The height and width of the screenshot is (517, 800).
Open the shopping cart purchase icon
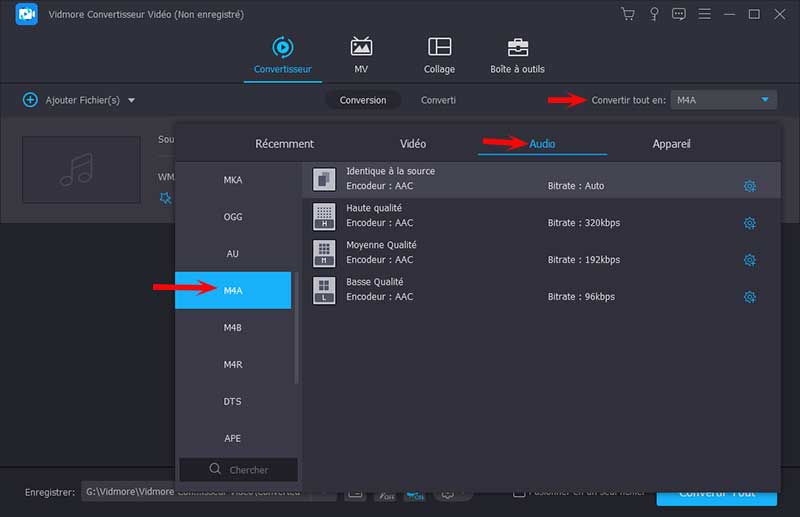tap(628, 14)
